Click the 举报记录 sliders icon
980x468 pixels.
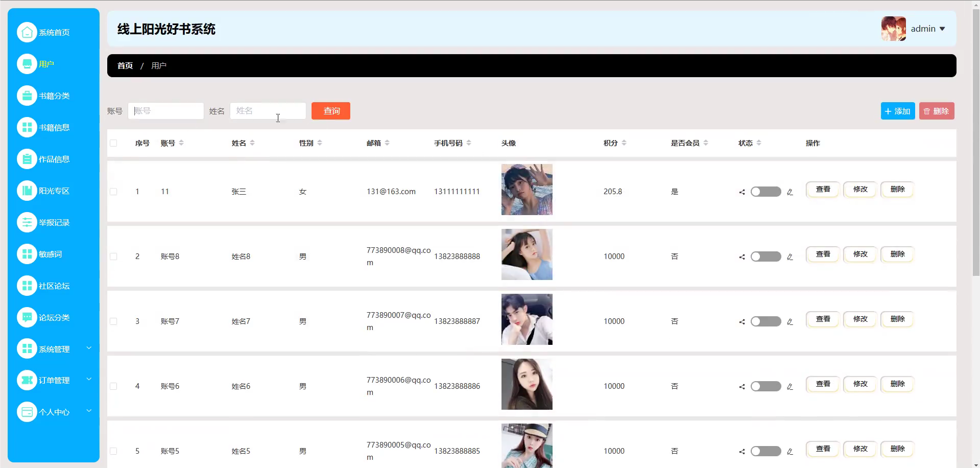[27, 222]
